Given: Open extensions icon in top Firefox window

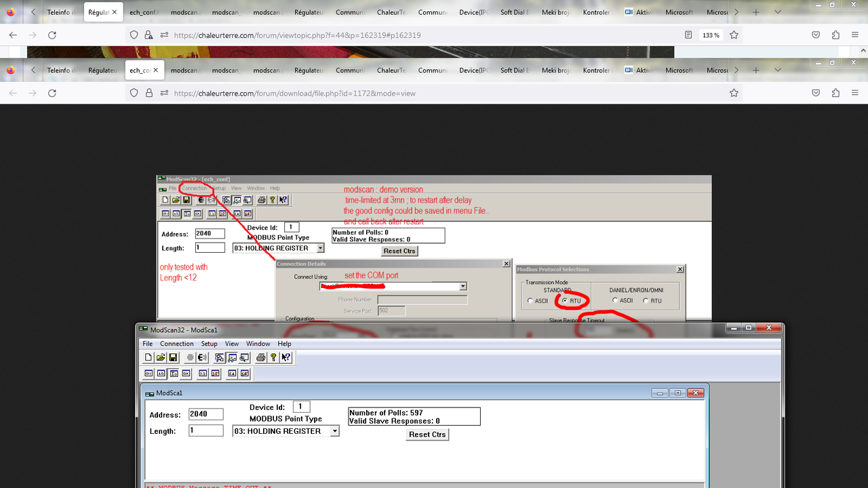Looking at the screenshot, I should click(x=835, y=35).
